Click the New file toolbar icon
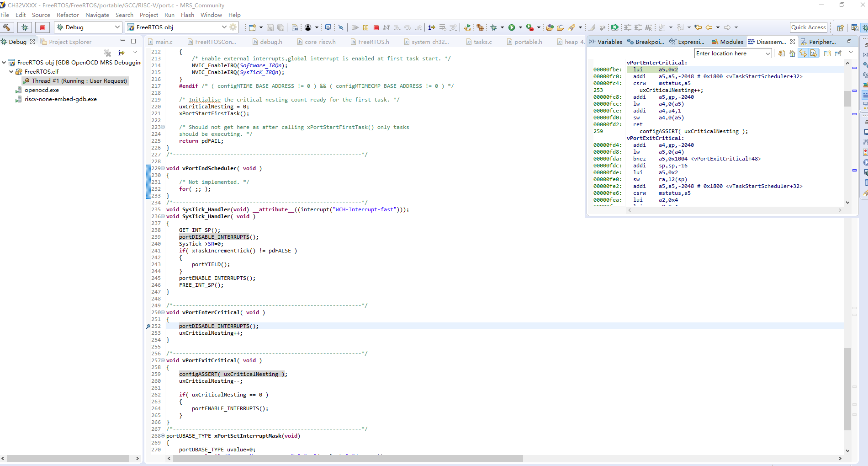This screenshot has width=868, height=466. [x=252, y=27]
